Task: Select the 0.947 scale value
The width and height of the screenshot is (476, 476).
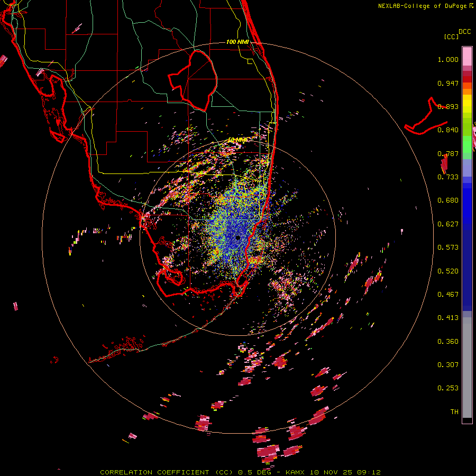Action: tap(448, 83)
